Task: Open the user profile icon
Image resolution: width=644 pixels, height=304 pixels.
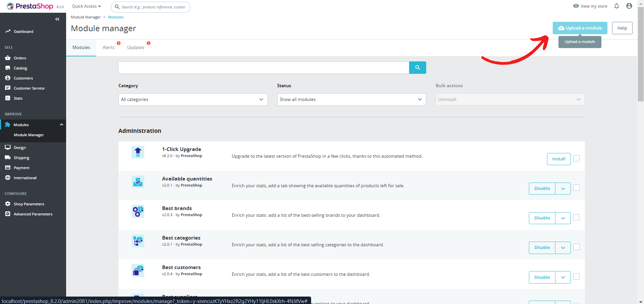Action: [629, 6]
